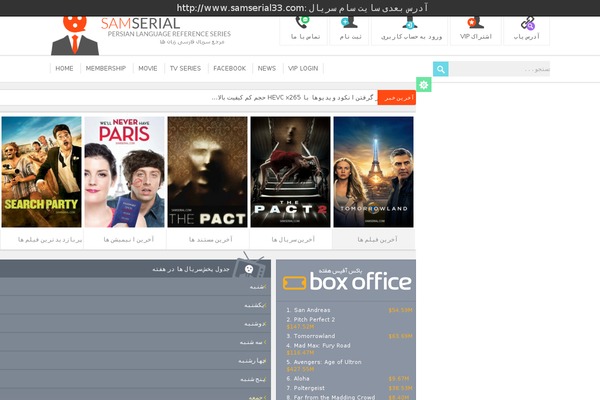Click the VIP subscription star icon
Screen dimensions: 600x400
point(476,22)
